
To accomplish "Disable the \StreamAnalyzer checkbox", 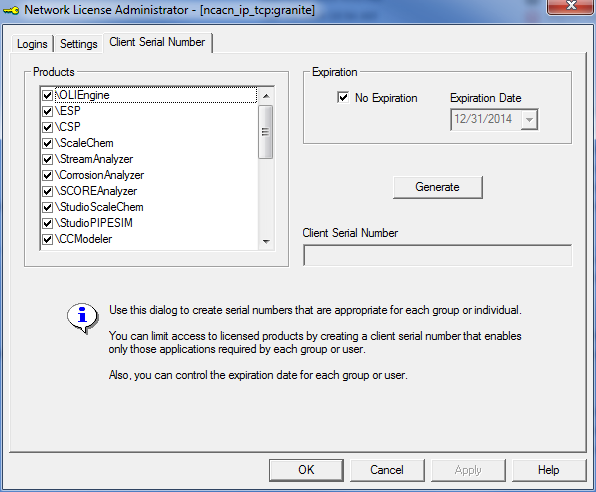I will coord(47,159).
